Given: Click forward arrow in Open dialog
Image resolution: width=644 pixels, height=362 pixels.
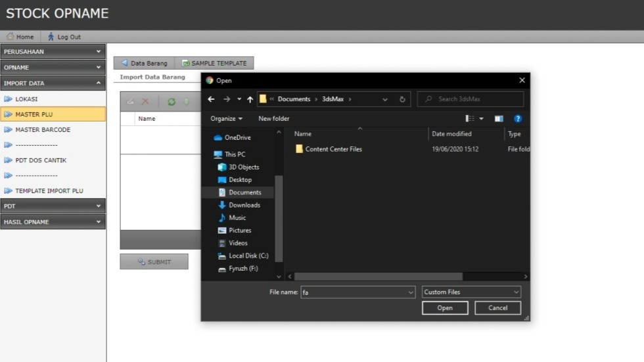Looking at the screenshot, I should click(227, 99).
